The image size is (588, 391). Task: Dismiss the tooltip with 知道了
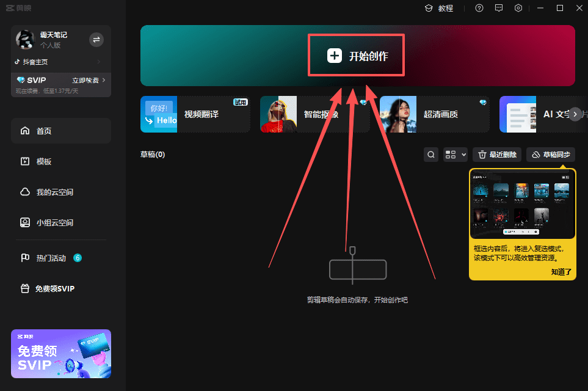coord(561,272)
